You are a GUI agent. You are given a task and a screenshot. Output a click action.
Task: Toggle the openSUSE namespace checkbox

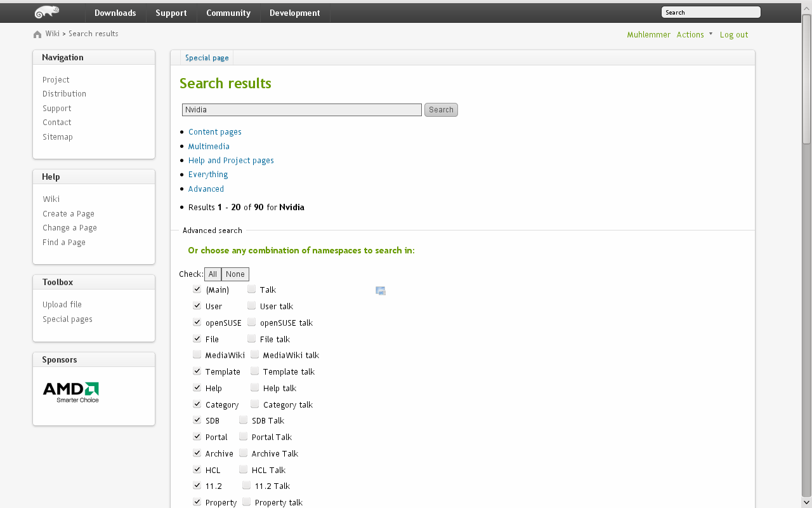tap(197, 322)
